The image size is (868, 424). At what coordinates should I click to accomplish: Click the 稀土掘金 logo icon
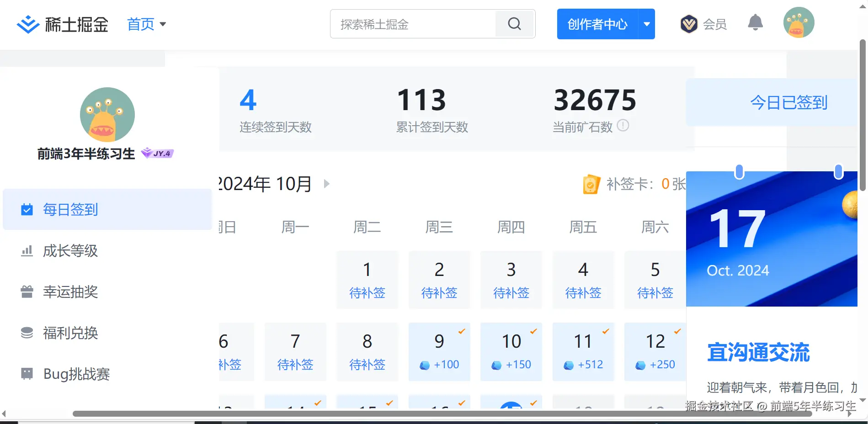27,24
